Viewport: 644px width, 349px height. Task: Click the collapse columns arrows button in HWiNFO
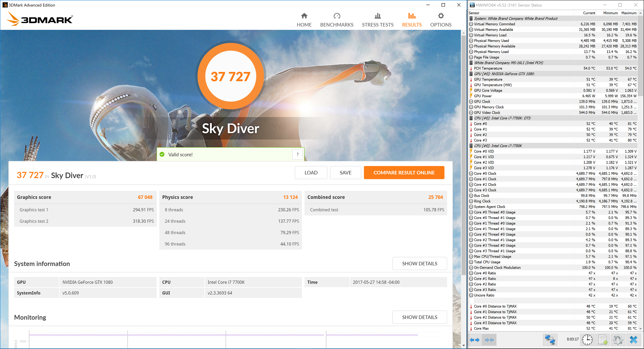(489, 340)
